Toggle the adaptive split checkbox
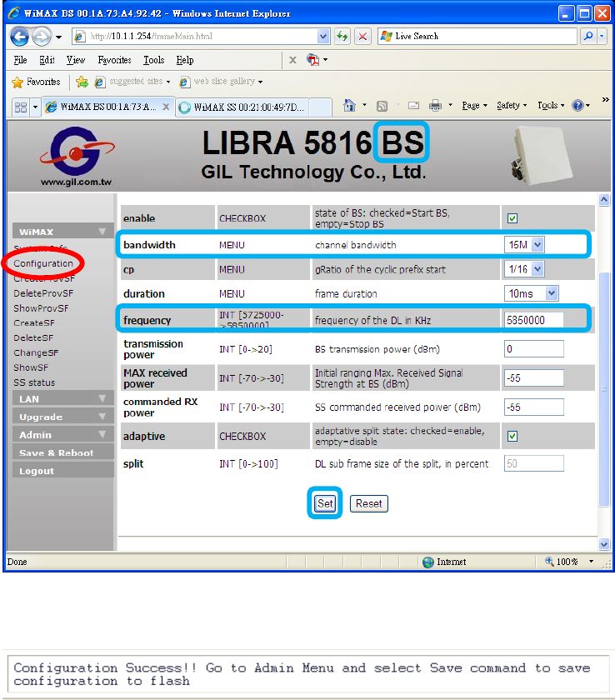 point(512,436)
